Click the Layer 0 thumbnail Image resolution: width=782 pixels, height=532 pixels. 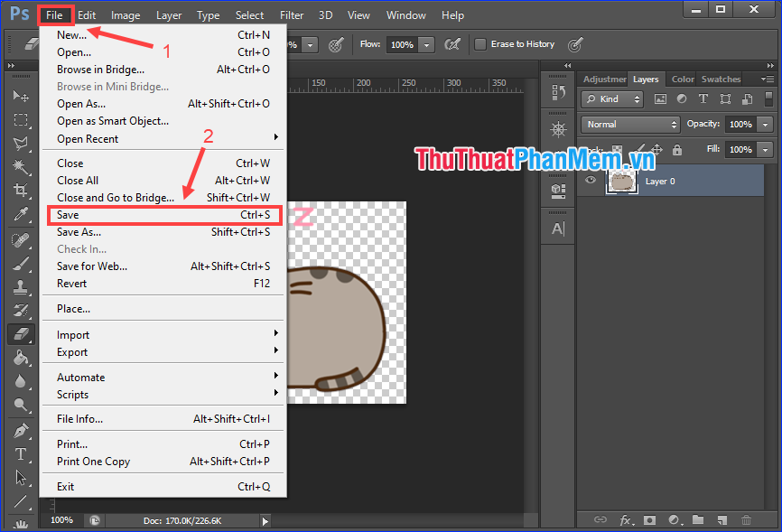click(621, 181)
